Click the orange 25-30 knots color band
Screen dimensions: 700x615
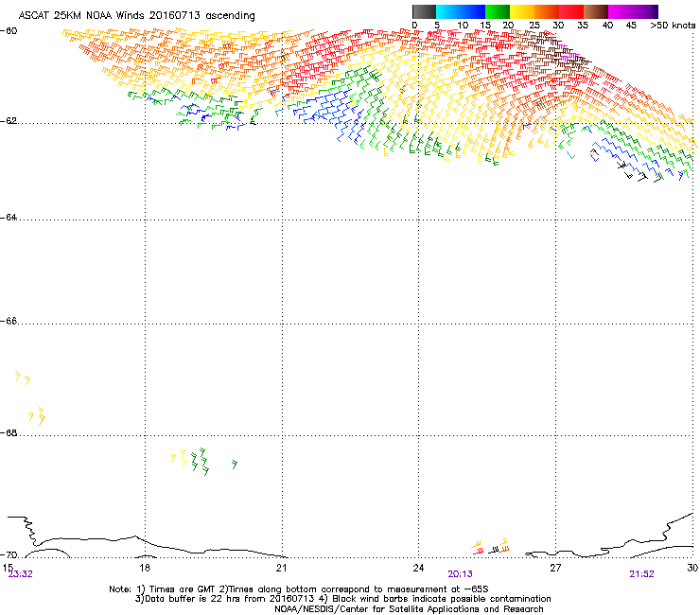click(547, 11)
